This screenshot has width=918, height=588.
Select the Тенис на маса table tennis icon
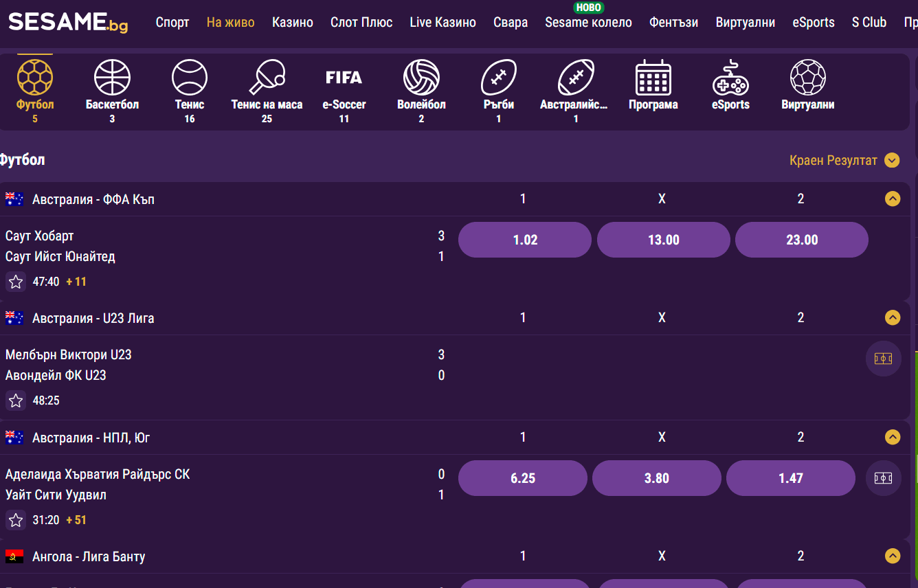point(267,77)
